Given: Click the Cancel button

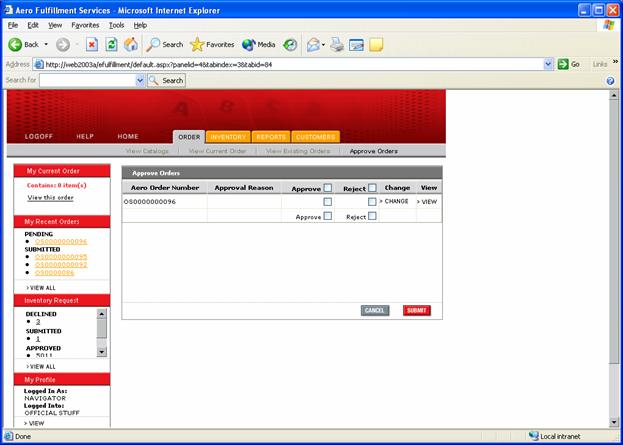Looking at the screenshot, I should click(375, 310).
